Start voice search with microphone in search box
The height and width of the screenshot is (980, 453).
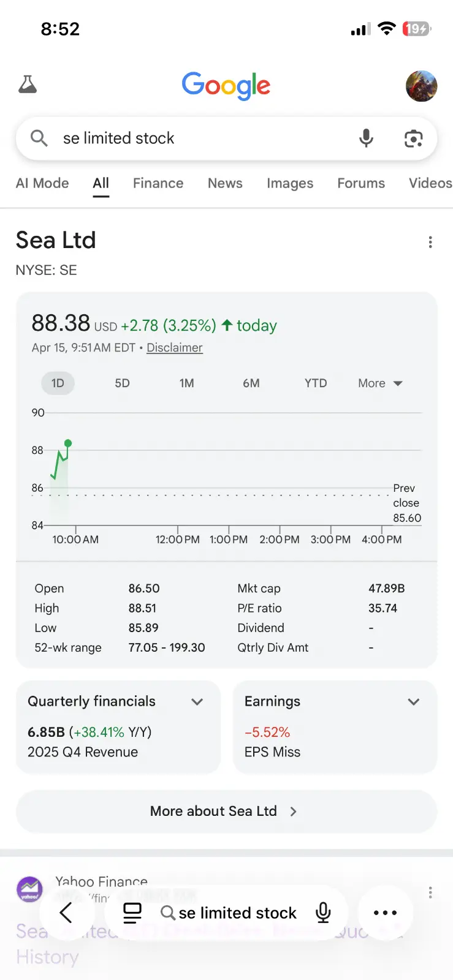[366, 138]
